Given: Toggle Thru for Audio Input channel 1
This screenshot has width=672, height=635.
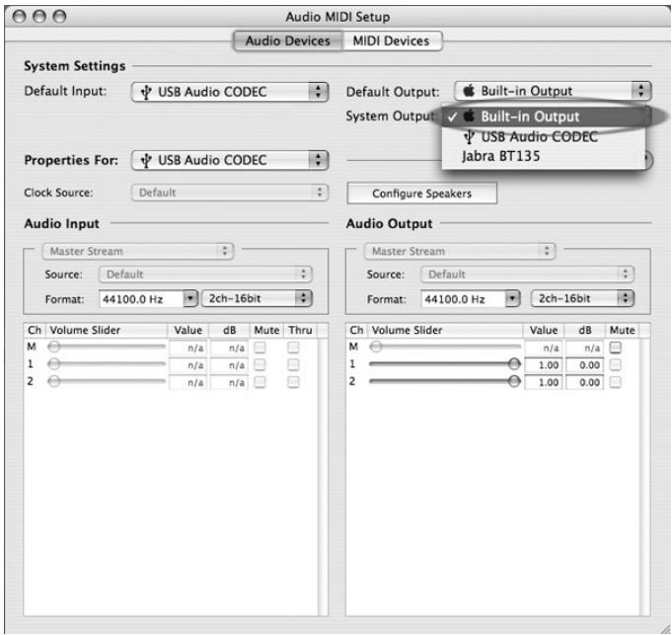Looking at the screenshot, I should [x=293, y=364].
